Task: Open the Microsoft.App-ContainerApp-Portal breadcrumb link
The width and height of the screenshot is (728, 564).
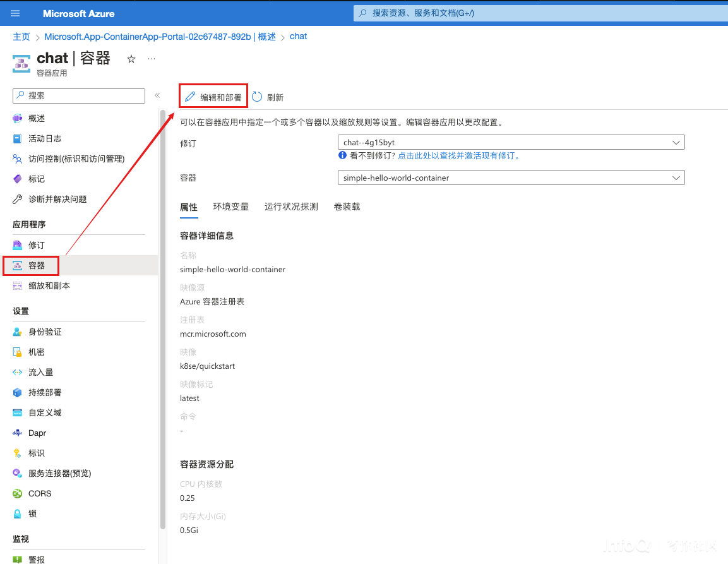Action: click(160, 37)
